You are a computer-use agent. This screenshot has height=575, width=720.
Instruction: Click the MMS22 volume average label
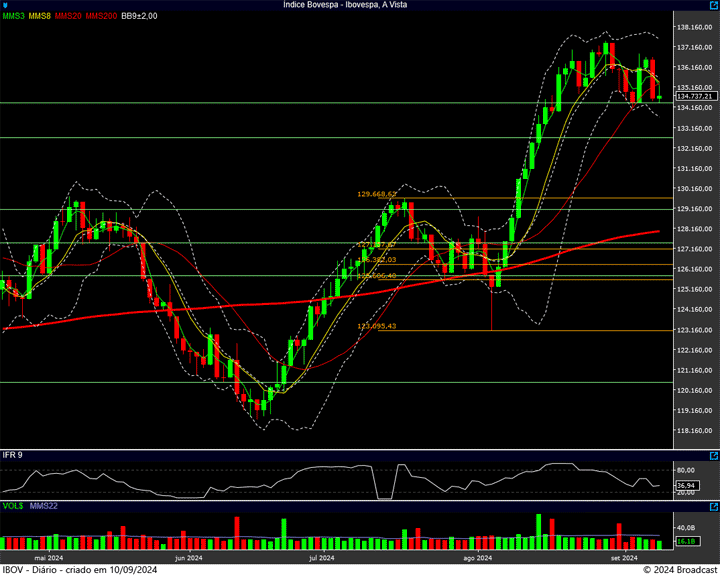[44, 507]
